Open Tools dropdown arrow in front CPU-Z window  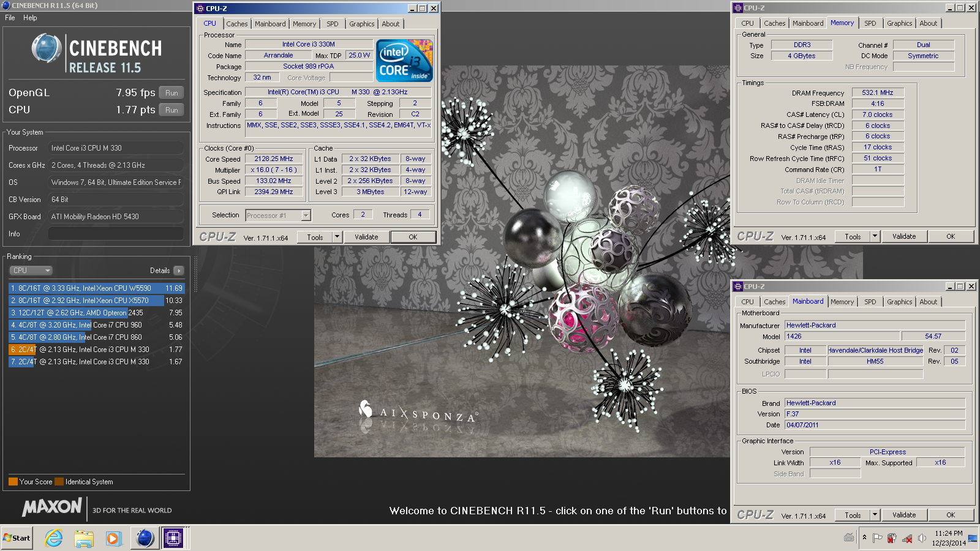tap(337, 237)
